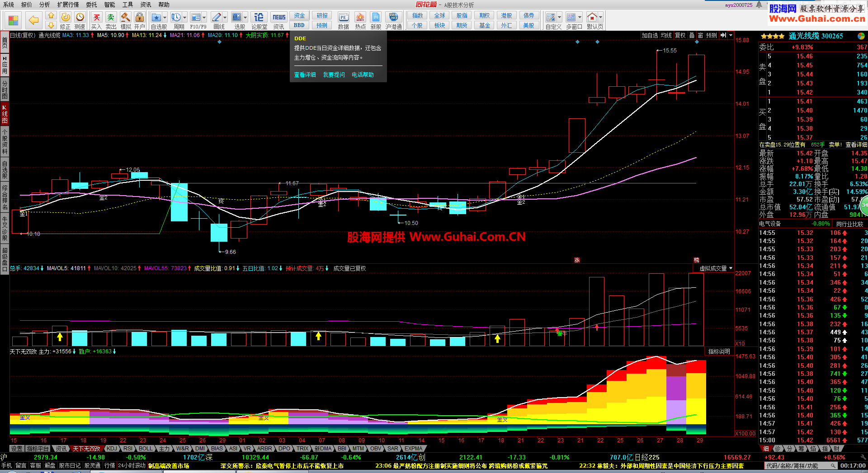Image resolution: width=868 pixels, height=473 pixels.
Task: Switch to the KDJ indicator tab
Action: pos(112,449)
